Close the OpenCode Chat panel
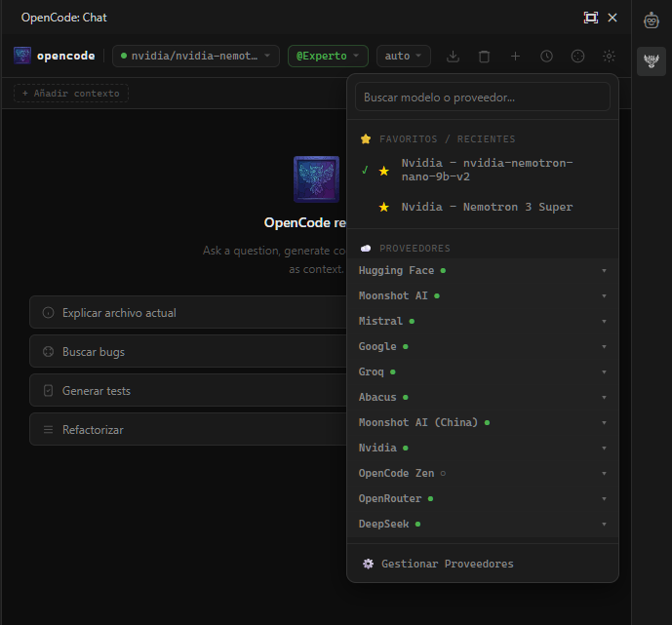 [x=613, y=18]
